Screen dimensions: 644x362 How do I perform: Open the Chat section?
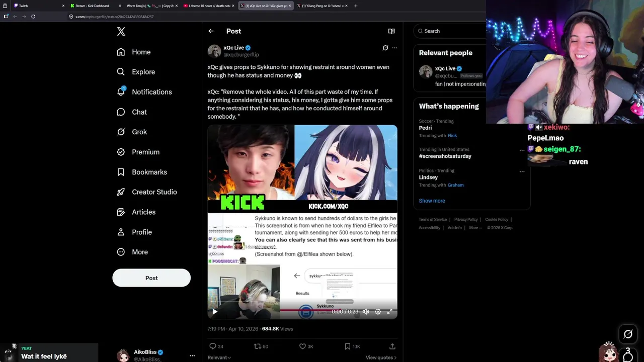132,112
